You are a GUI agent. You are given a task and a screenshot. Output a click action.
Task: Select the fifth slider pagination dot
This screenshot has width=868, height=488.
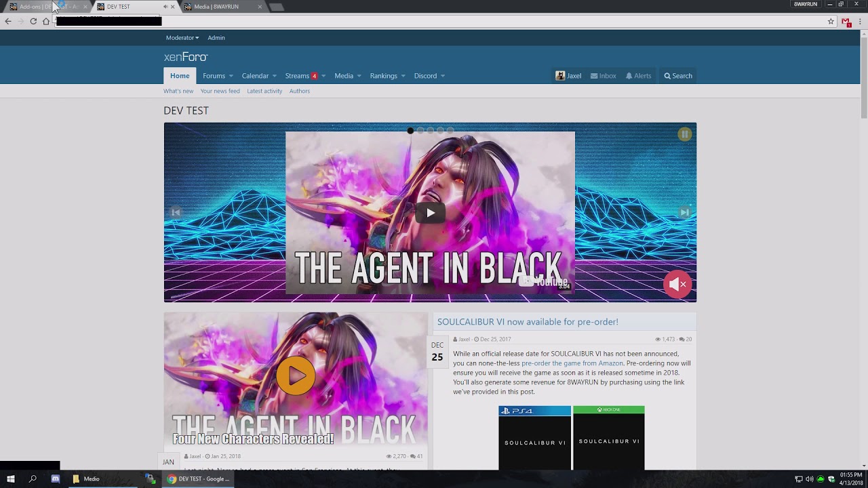click(x=450, y=131)
